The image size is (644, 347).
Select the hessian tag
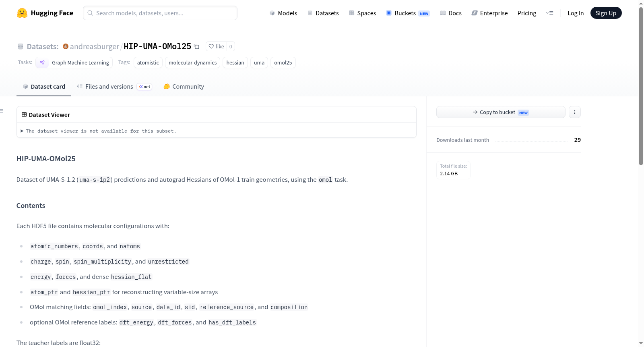pyautogui.click(x=235, y=62)
